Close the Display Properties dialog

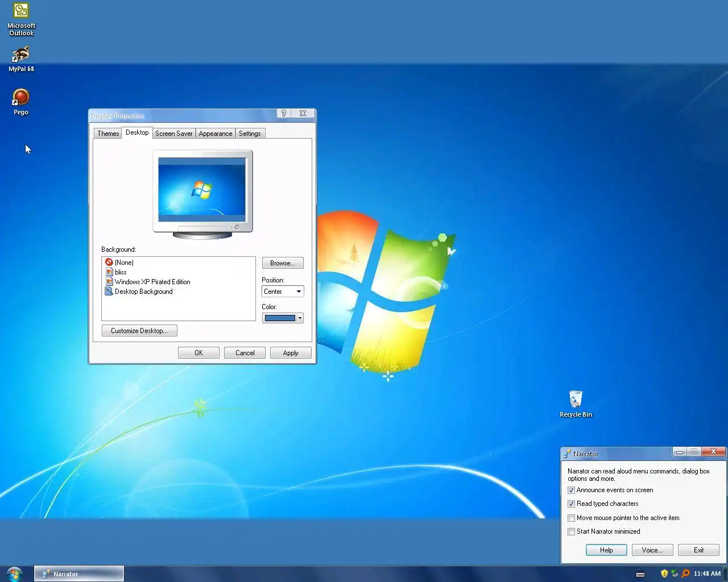(x=303, y=113)
